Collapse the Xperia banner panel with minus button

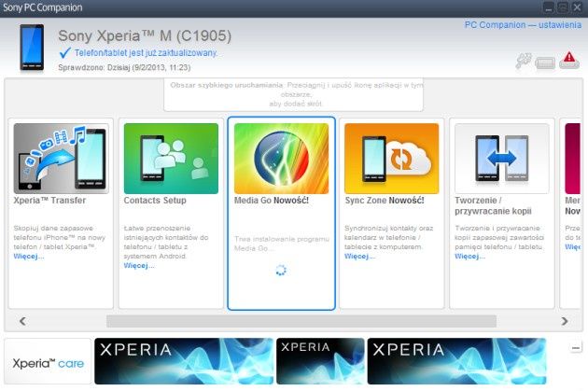(x=576, y=348)
